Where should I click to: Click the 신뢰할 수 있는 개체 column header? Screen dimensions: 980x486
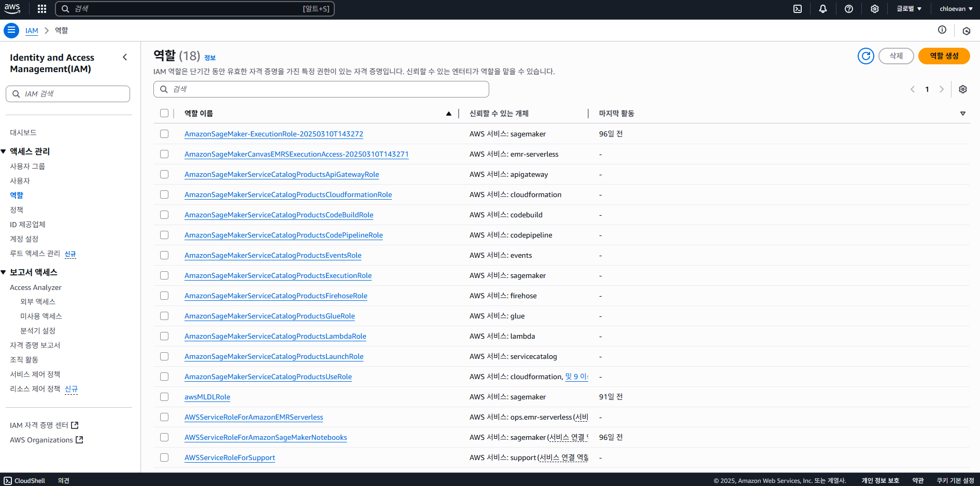pyautogui.click(x=499, y=114)
